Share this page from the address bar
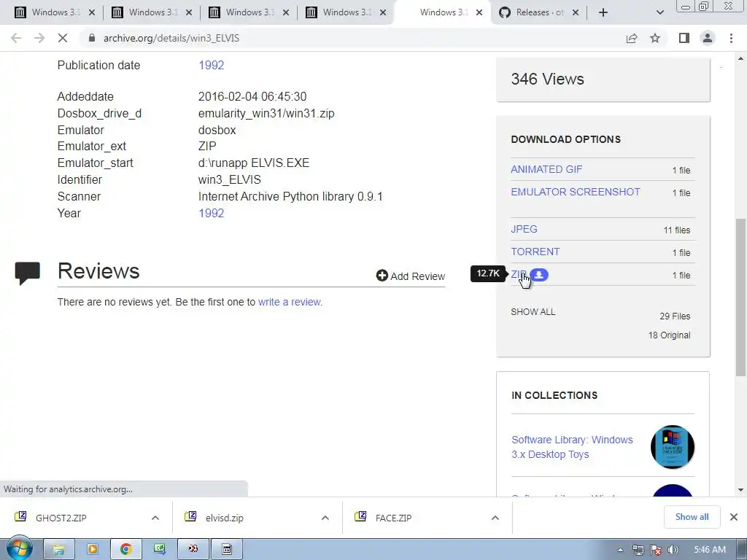Image resolution: width=747 pixels, height=560 pixels. (632, 38)
